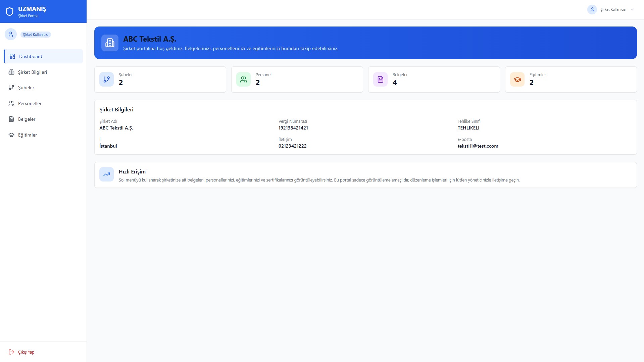Screen dimensions: 644x362
Task: Open Eğitimler in the sidebar
Action: point(28,135)
